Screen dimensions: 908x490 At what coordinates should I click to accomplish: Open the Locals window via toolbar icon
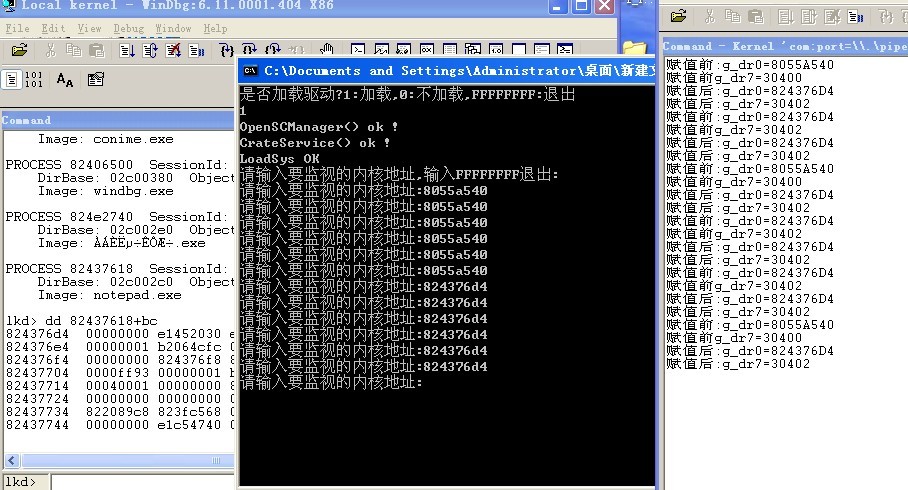404,50
